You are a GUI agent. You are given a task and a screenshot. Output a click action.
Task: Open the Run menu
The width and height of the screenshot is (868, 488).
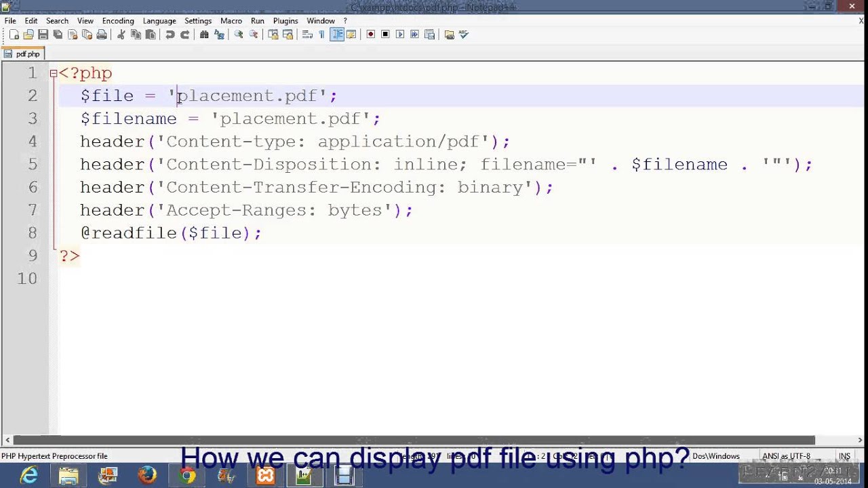(x=257, y=21)
